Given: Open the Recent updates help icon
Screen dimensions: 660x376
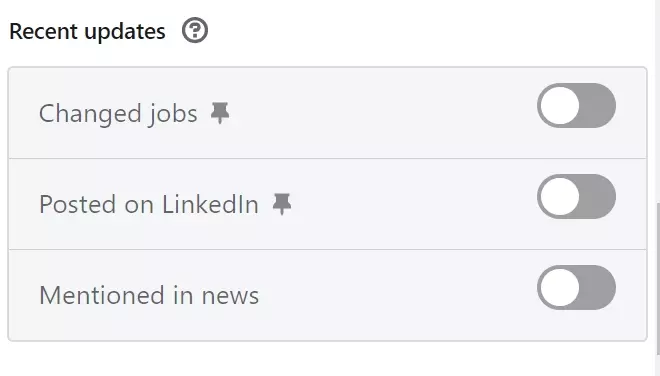Looking at the screenshot, I should [194, 30].
